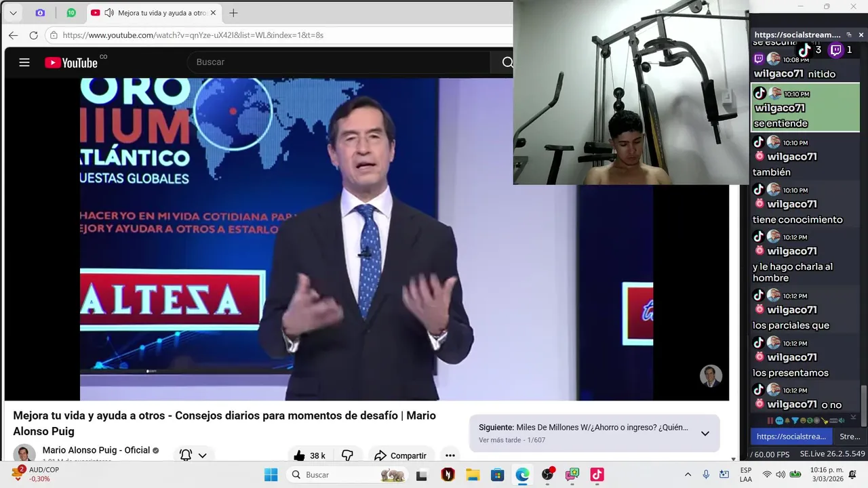Image resolution: width=868 pixels, height=488 pixels.
Task: Click the YouTube page scrollbar down arrow
Action: point(734,458)
